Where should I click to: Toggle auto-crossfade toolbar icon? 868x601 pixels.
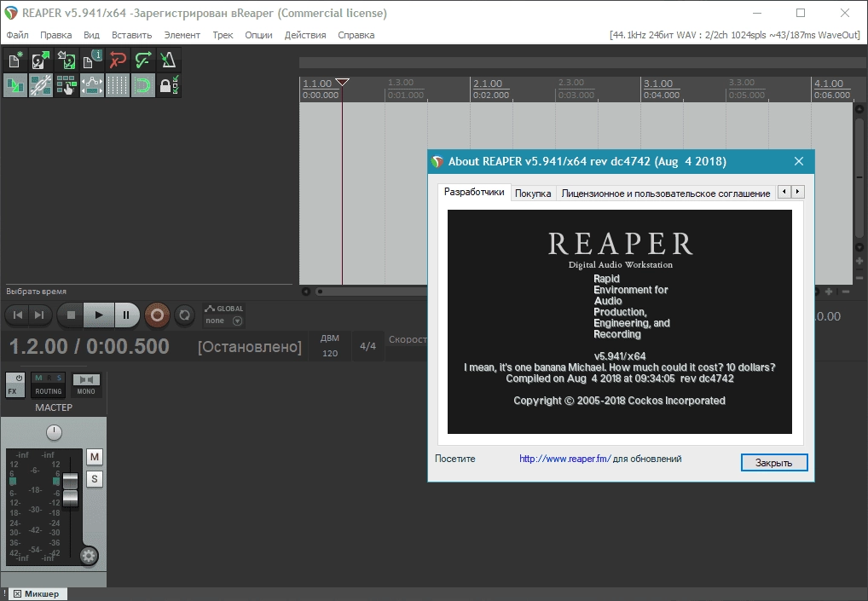(x=15, y=85)
